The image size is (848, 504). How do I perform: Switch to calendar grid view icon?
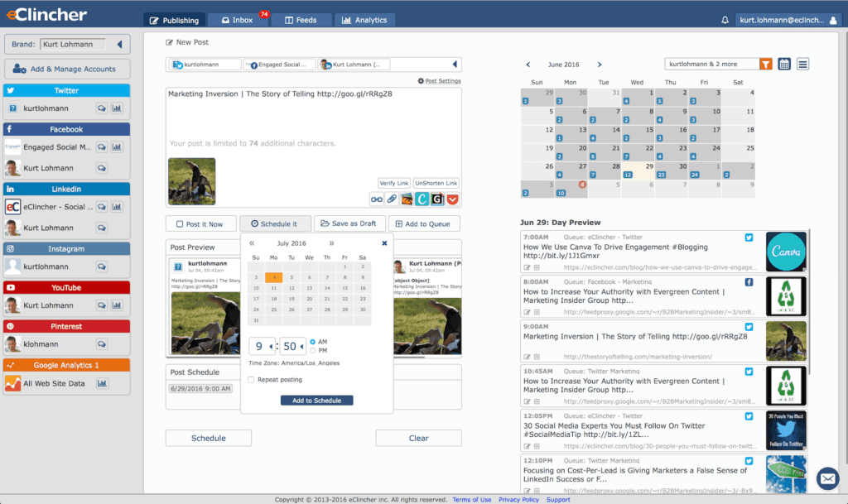click(784, 65)
